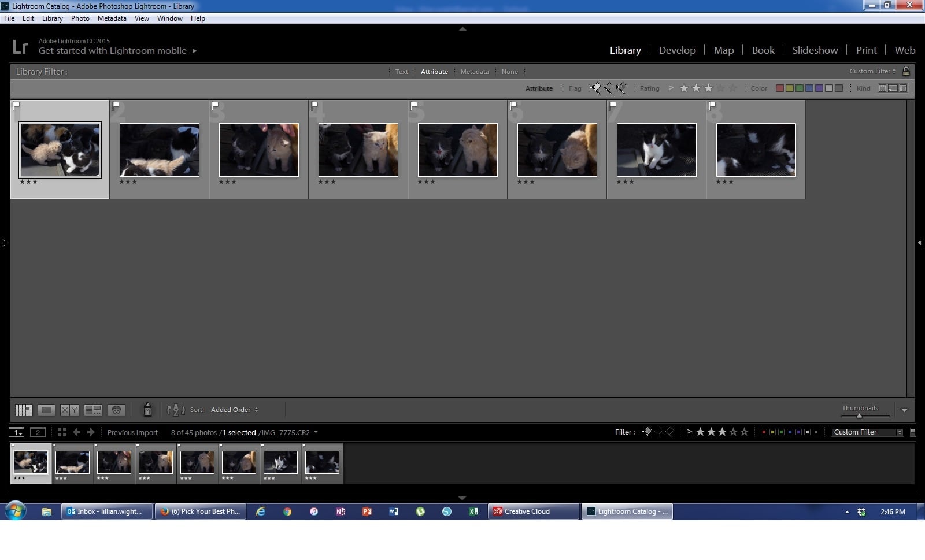
Task: Switch filmstrip filters on or off
Action: point(913,432)
